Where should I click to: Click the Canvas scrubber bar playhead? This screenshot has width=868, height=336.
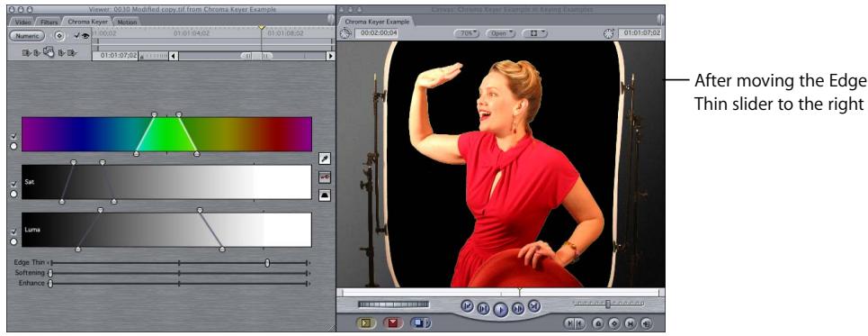tap(519, 291)
